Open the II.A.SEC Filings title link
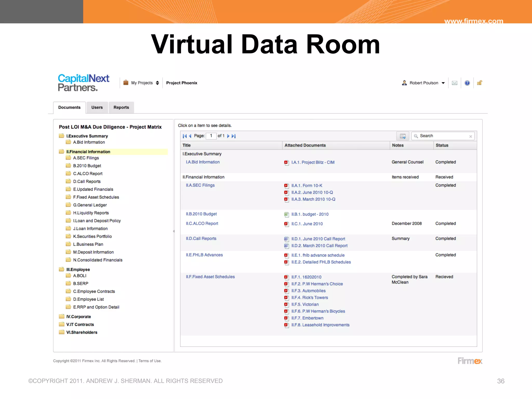 (x=200, y=185)
